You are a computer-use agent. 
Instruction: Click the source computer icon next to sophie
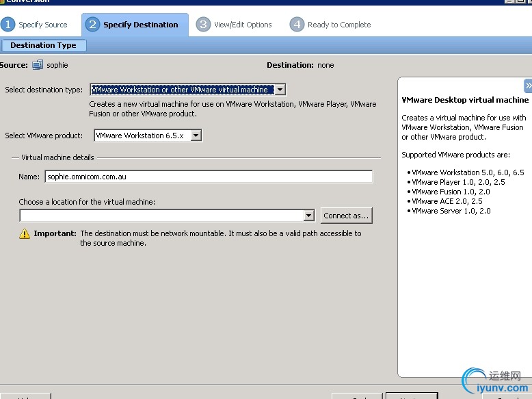[38, 65]
